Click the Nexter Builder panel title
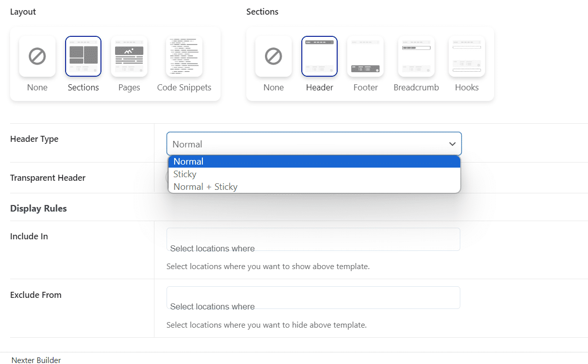This screenshot has height=364, width=588. tap(36, 360)
